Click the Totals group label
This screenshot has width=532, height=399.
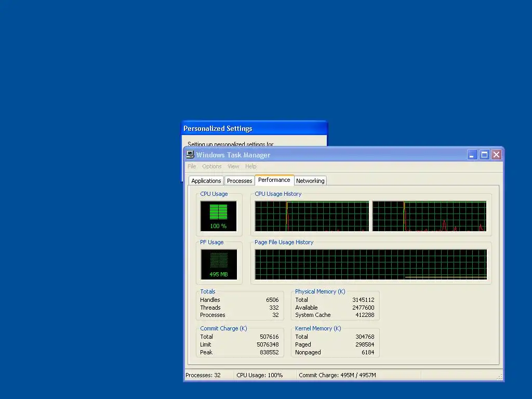tap(208, 291)
